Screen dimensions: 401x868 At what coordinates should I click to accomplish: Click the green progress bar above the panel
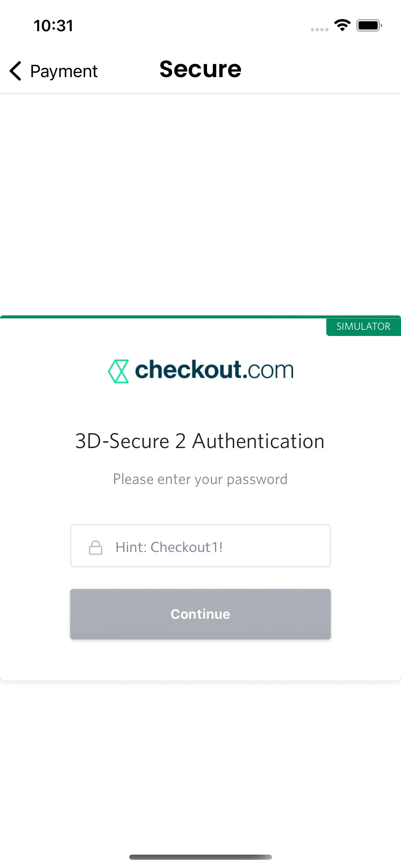point(200,317)
